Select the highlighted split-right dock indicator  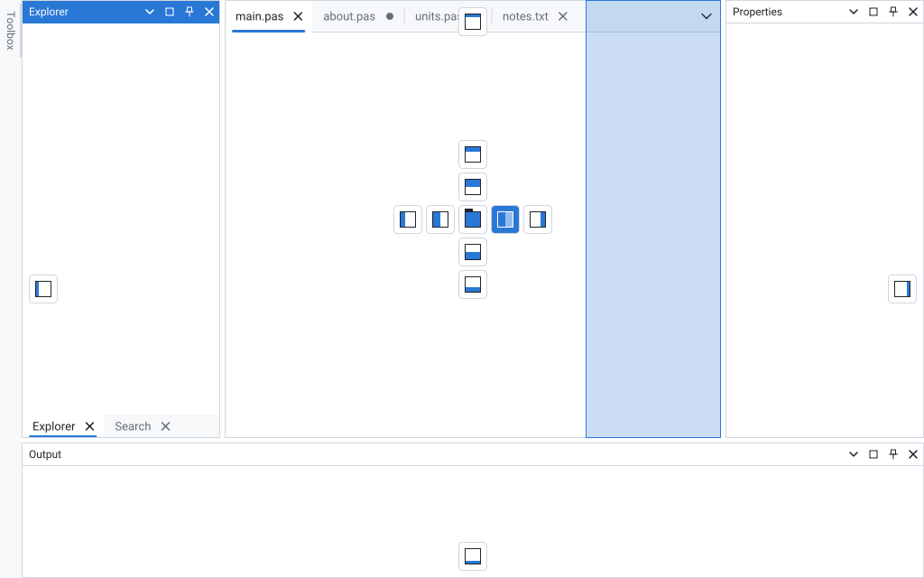pyautogui.click(x=505, y=219)
